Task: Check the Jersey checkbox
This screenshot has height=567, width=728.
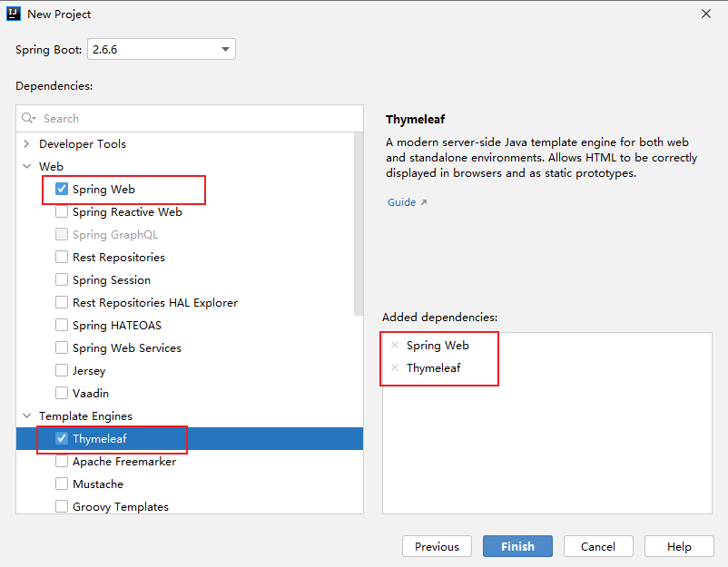Action: click(x=61, y=370)
